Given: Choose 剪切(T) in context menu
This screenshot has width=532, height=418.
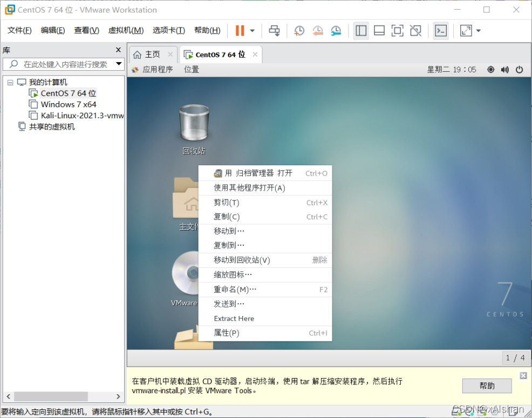Looking at the screenshot, I should pos(265,203).
